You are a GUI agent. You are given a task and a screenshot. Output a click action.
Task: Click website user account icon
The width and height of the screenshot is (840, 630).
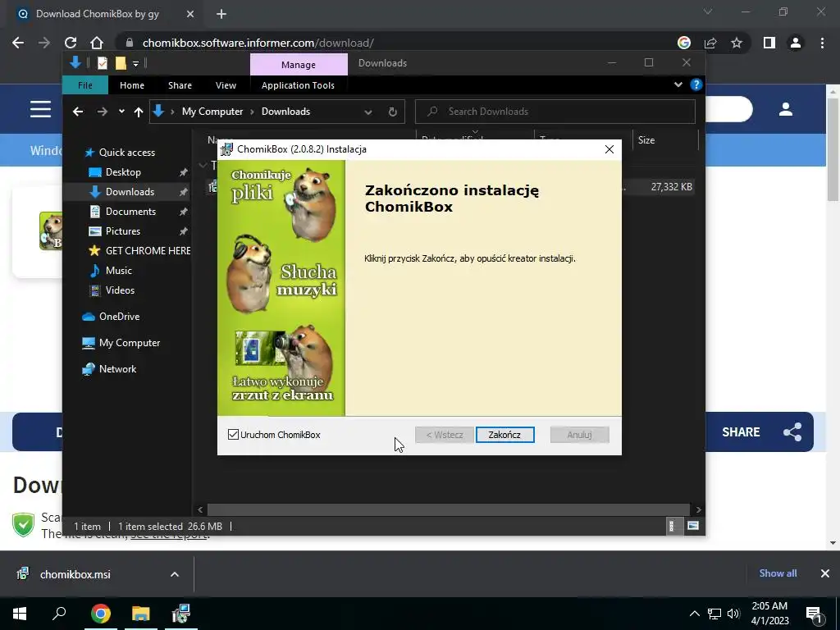[x=785, y=109]
